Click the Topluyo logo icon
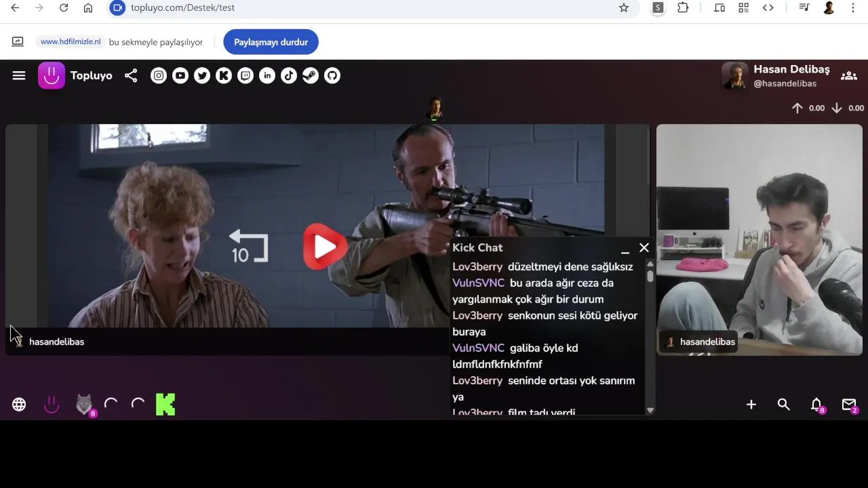This screenshot has width=868, height=488. coord(52,76)
